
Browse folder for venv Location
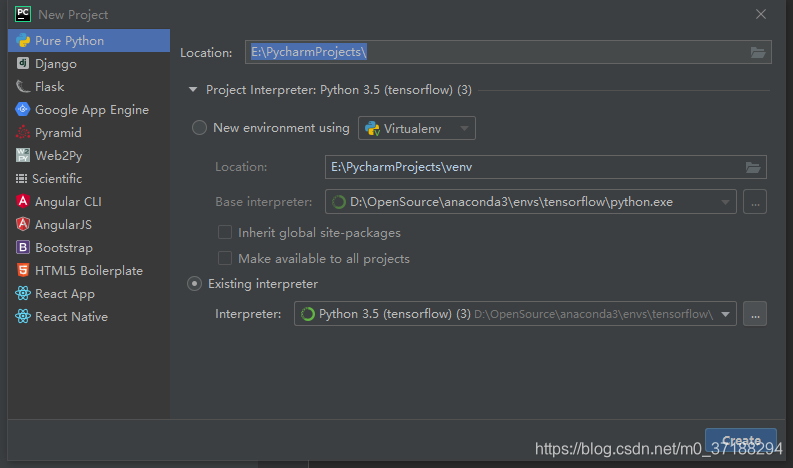753,167
